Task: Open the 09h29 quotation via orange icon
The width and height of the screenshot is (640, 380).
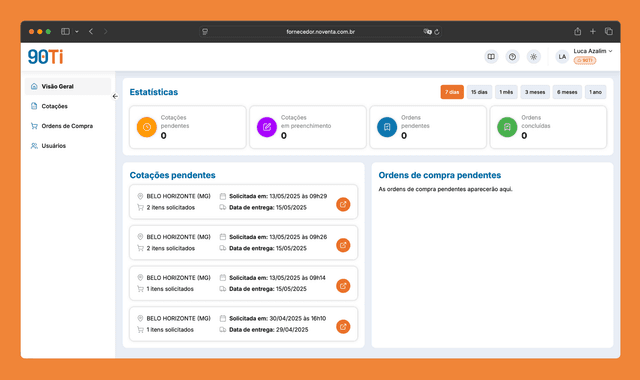Action: point(343,204)
